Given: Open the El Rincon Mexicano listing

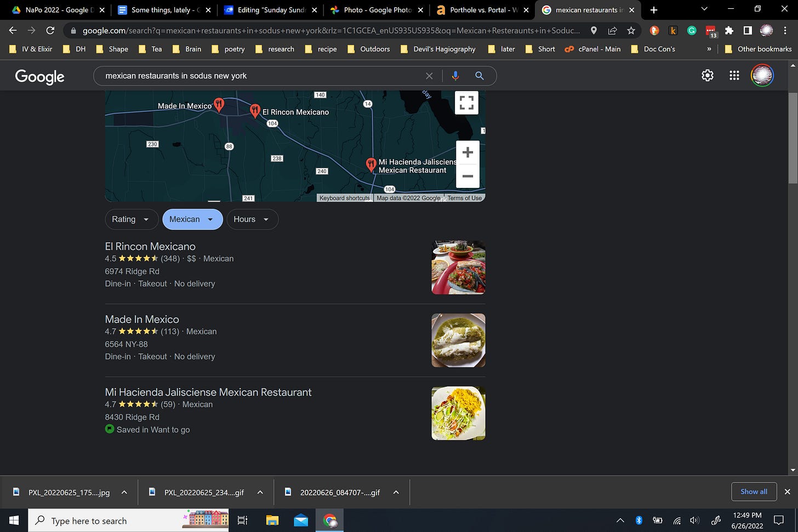Looking at the screenshot, I should click(150, 247).
